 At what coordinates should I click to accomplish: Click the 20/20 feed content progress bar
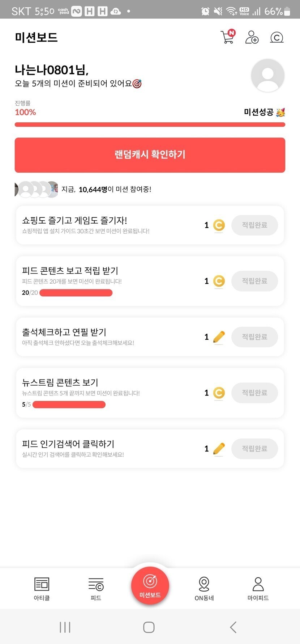(x=76, y=293)
